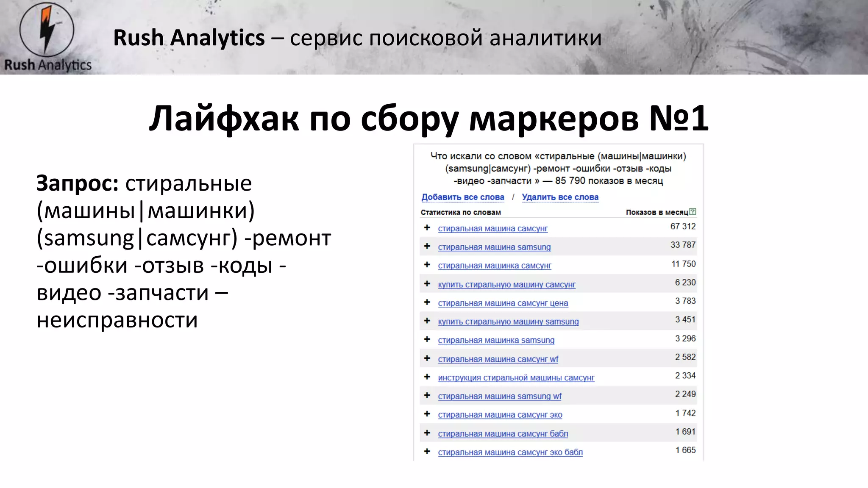Click 'Добавить все слова' link
The image size is (868, 488).
click(463, 197)
